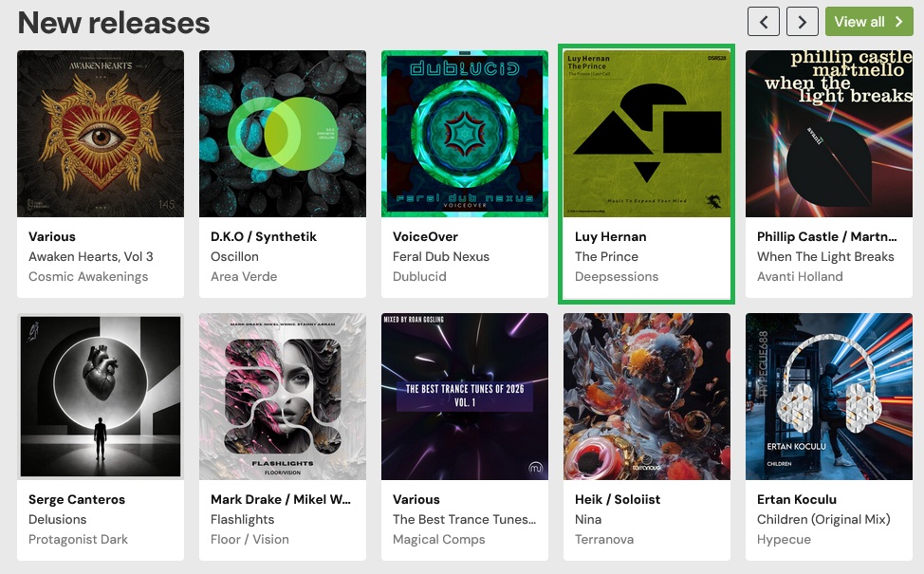The width and height of the screenshot is (924, 574).
Task: Open Awaken Hearts Vol 3 cover art
Action: point(101,134)
